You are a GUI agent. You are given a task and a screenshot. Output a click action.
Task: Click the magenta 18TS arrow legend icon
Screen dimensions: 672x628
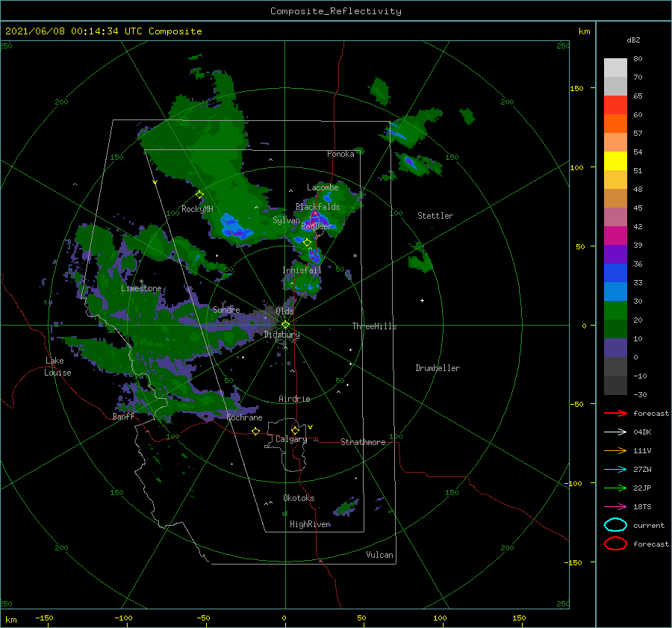click(616, 507)
